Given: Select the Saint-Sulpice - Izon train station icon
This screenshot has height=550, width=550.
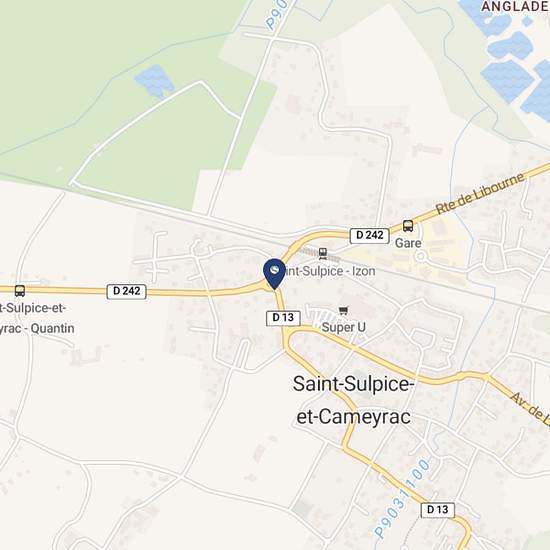Looking at the screenshot, I should coord(323,253).
